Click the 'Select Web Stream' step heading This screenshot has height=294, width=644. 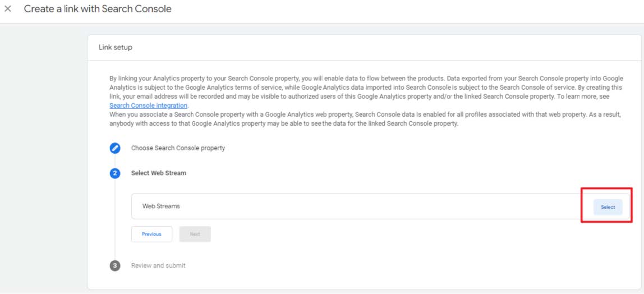pos(159,173)
